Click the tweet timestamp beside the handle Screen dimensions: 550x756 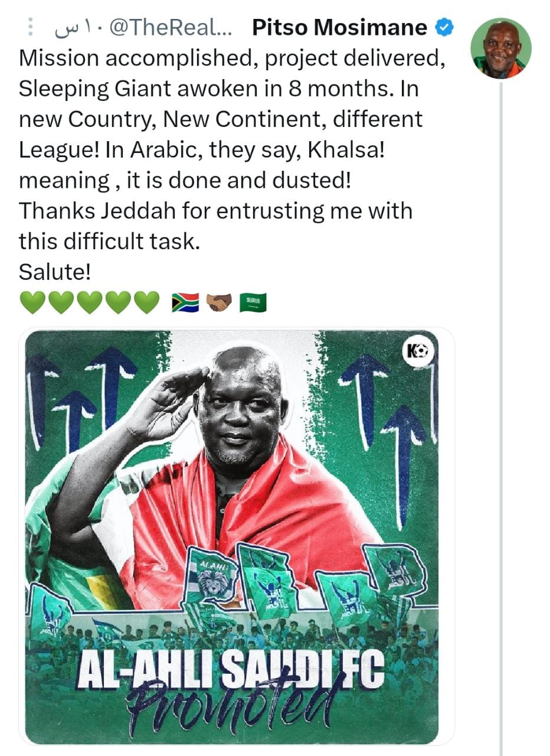(x=74, y=28)
